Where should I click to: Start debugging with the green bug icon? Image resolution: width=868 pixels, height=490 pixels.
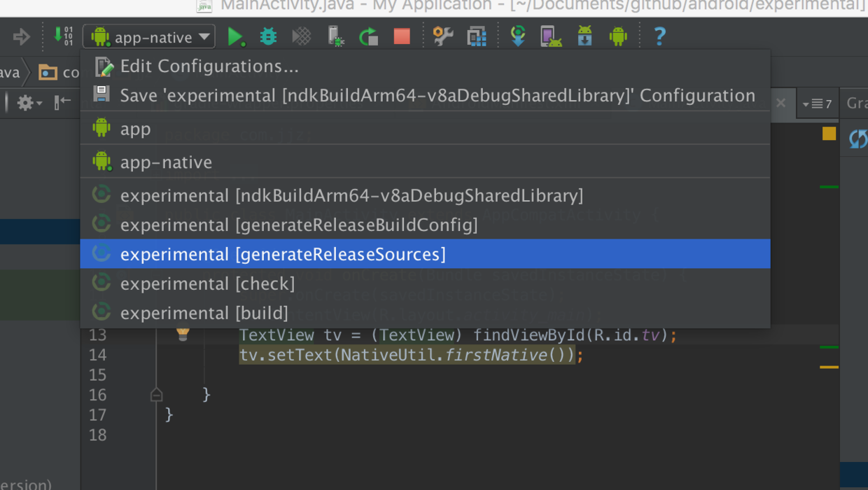tap(268, 36)
